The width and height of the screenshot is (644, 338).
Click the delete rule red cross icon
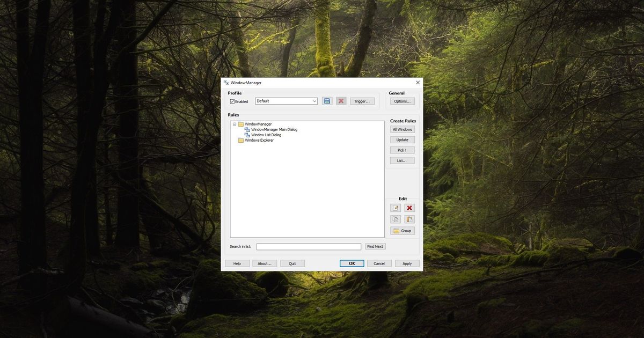point(409,208)
